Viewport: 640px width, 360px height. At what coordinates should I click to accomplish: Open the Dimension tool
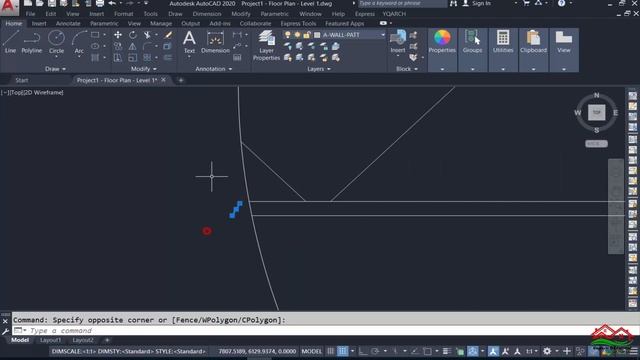pyautogui.click(x=215, y=42)
